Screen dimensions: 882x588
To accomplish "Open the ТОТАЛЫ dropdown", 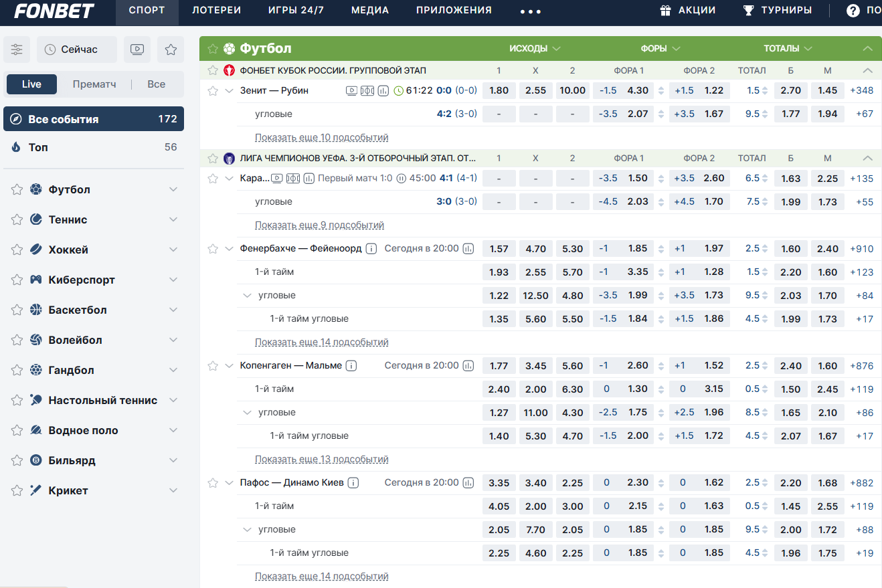I will (x=788, y=49).
